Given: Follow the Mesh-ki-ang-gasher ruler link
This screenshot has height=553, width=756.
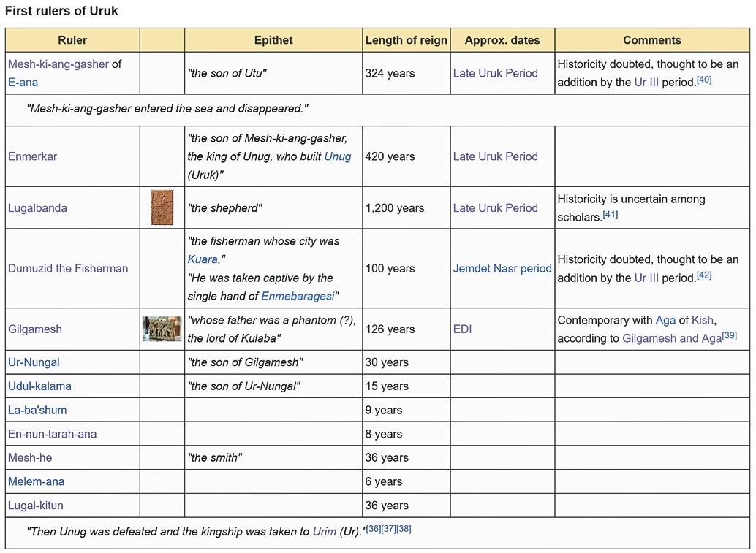Looking at the screenshot, I should tap(58, 64).
